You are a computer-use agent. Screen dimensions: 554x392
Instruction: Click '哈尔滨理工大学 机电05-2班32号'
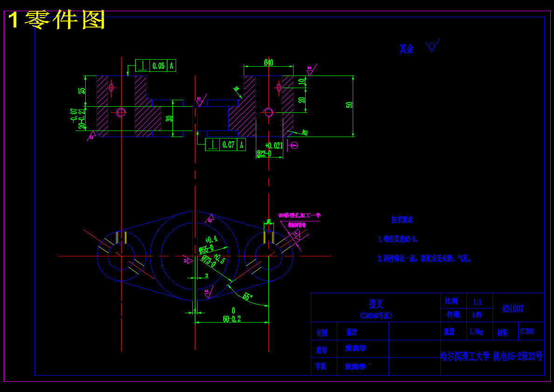click(491, 356)
